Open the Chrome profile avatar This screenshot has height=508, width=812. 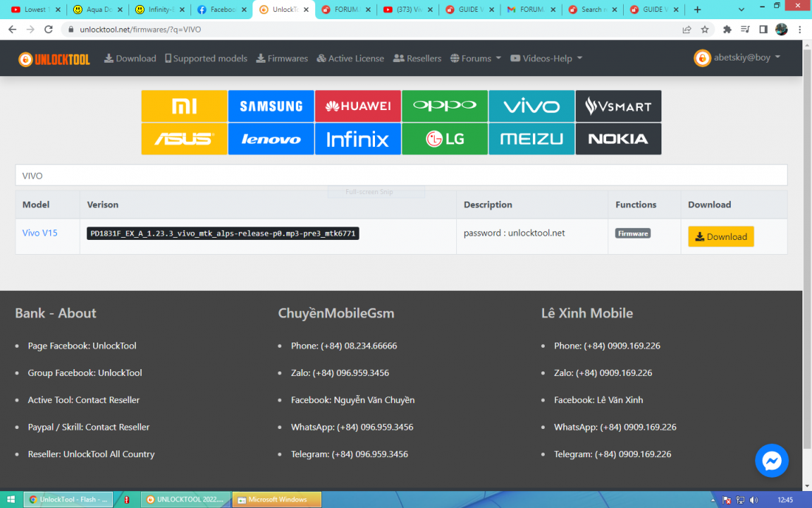(782, 30)
